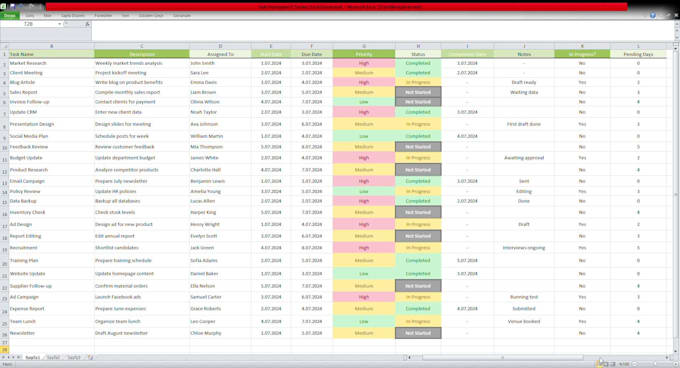The width and height of the screenshot is (680, 368).
Task: Select the Newsletter task cell
Action: [x=52, y=333]
